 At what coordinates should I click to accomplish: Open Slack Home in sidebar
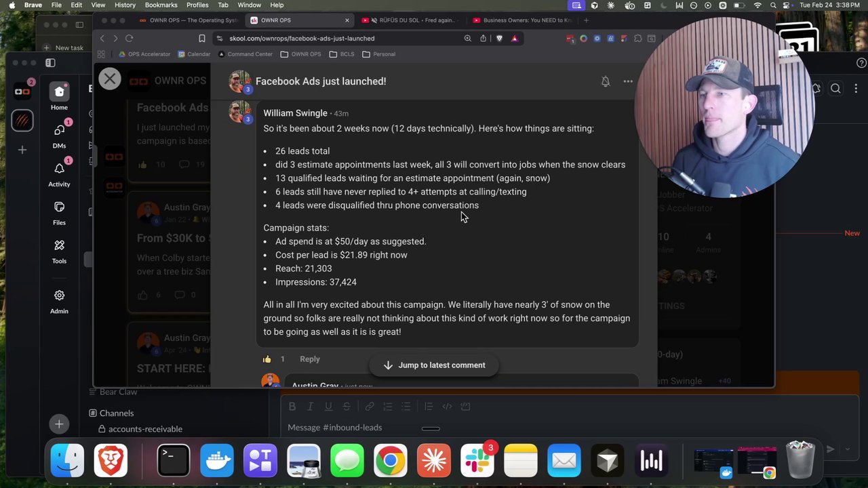[x=59, y=96]
